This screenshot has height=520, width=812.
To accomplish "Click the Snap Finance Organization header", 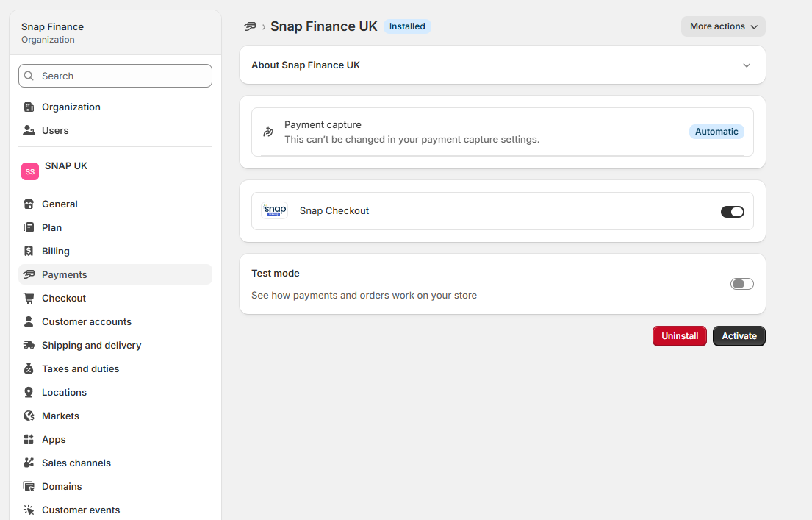I will coord(115,32).
